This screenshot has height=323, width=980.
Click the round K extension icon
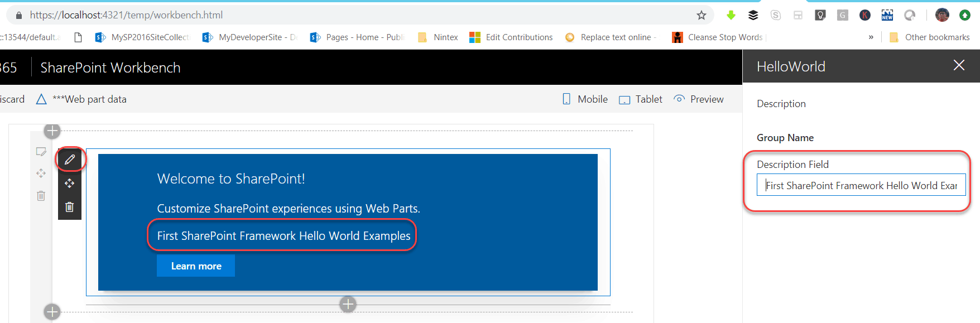[x=865, y=15]
